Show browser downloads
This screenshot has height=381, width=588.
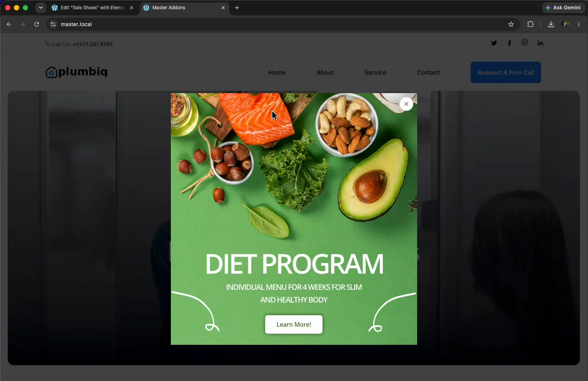coord(551,24)
